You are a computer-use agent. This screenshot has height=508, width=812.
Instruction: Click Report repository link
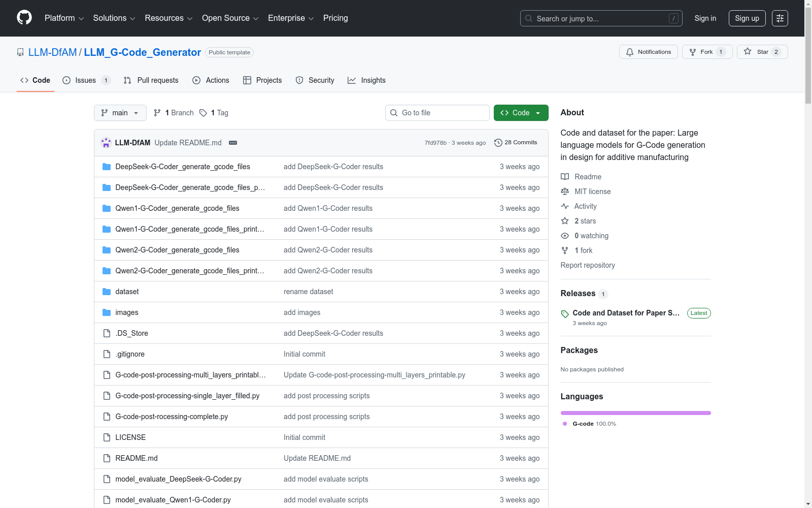(x=588, y=265)
